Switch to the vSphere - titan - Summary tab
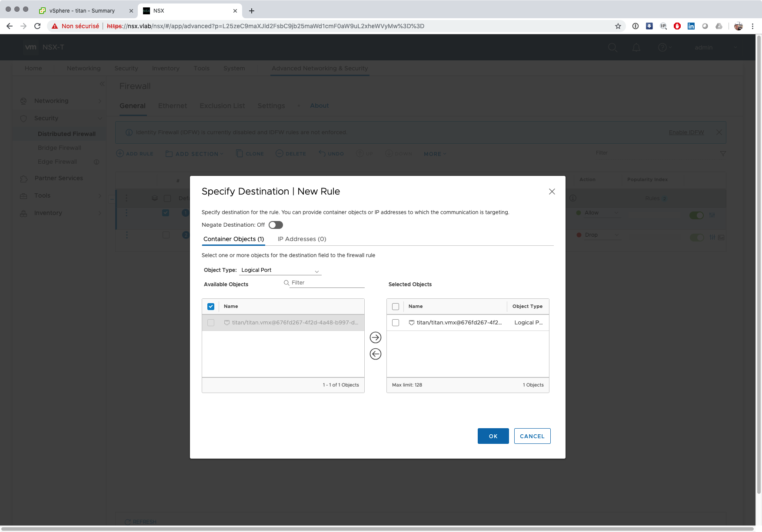 tap(82, 11)
